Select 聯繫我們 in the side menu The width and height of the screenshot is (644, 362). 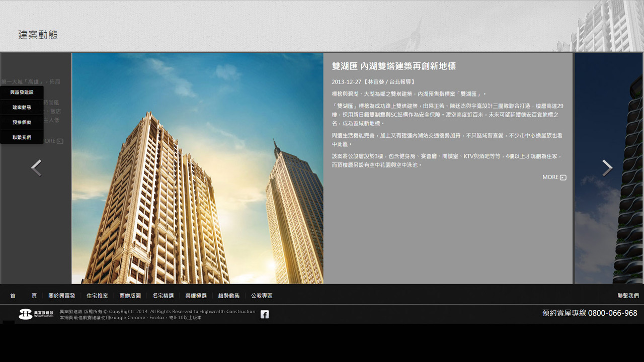[22, 137]
